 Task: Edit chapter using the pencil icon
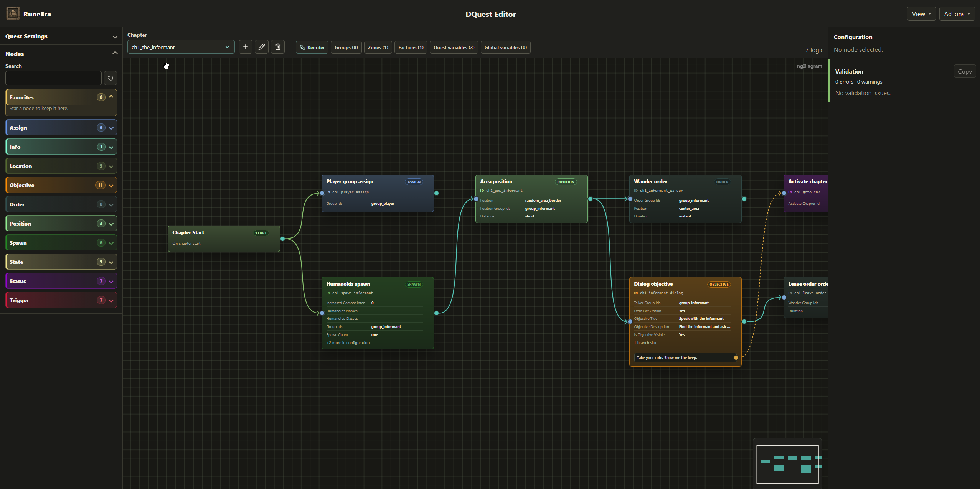pyautogui.click(x=262, y=47)
